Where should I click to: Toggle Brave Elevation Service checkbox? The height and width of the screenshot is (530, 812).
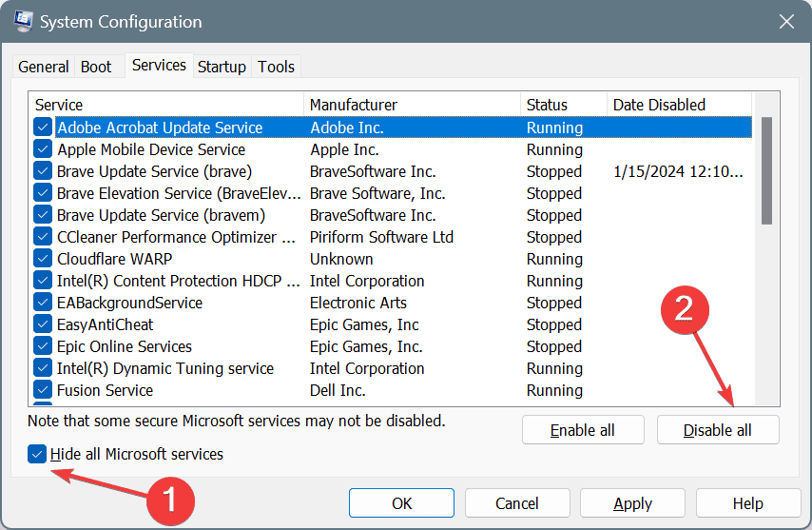[43, 193]
